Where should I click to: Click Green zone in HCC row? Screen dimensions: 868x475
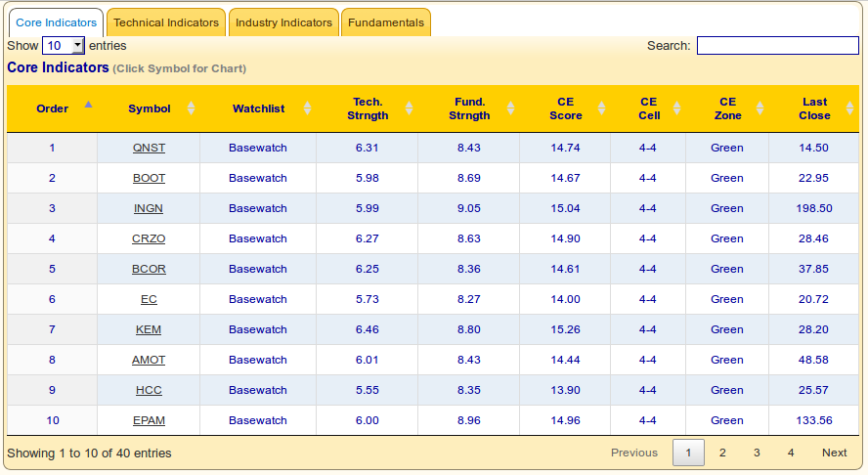[x=727, y=390]
